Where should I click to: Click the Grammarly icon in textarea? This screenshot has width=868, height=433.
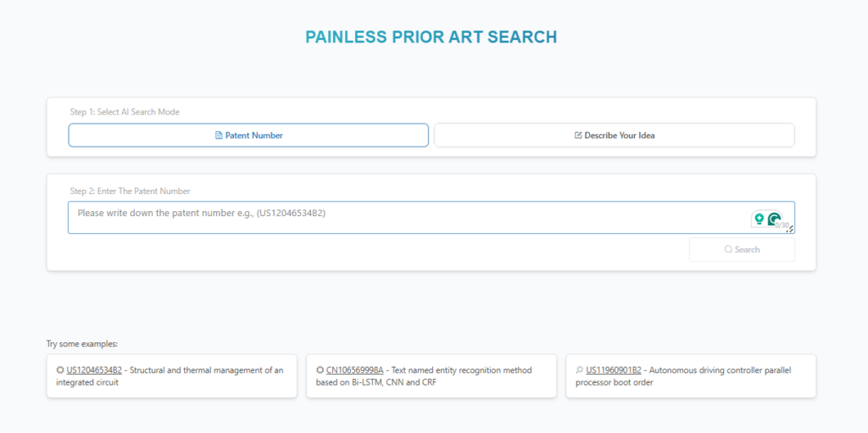773,219
